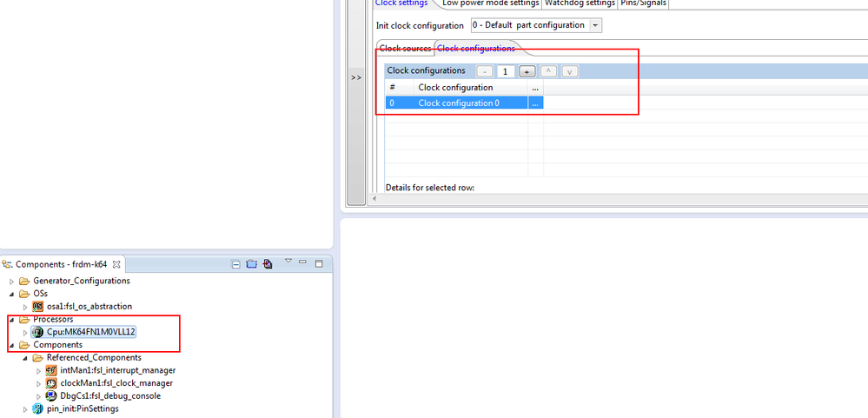
Task: Select intMan1:fsl_interrupt_manager label
Action: [x=118, y=370]
